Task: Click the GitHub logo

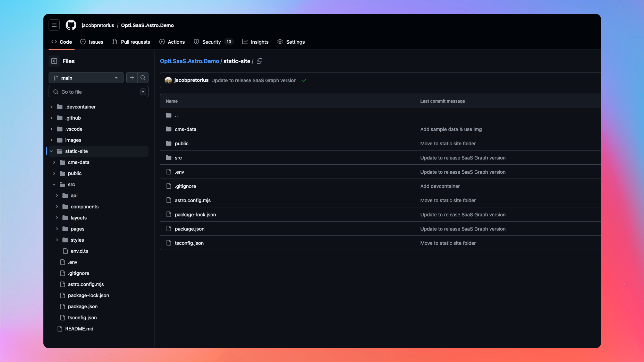Action: tap(71, 25)
